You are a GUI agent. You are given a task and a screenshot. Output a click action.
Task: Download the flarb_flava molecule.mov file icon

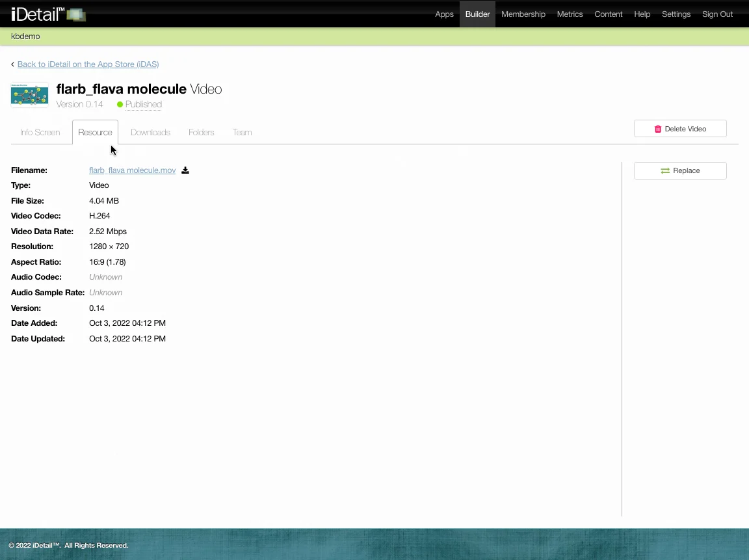click(185, 170)
